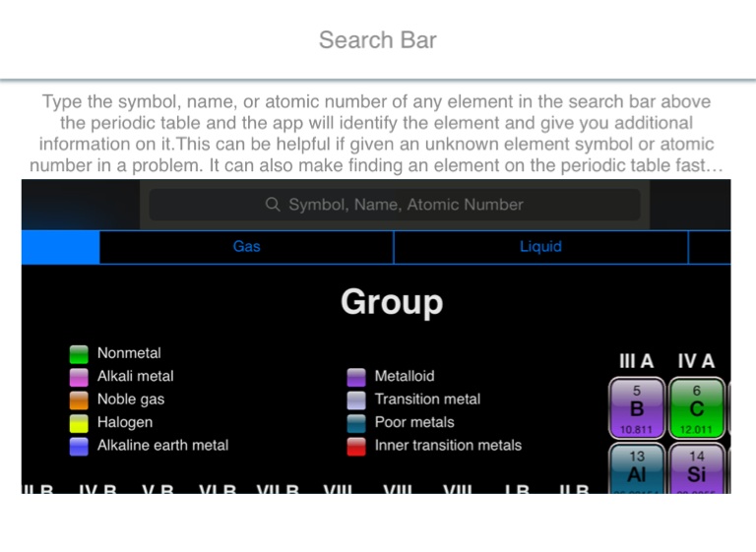The width and height of the screenshot is (756, 552).
Task: Switch to the Liquid tab
Action: click(540, 247)
